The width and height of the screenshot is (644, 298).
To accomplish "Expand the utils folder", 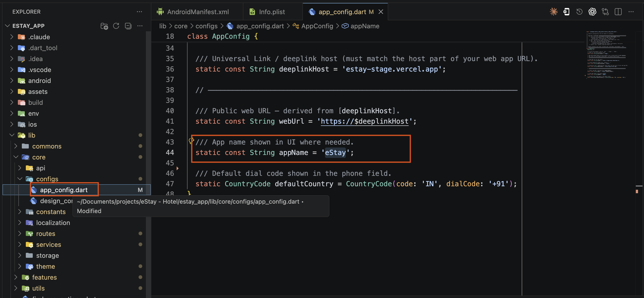I will (15, 288).
